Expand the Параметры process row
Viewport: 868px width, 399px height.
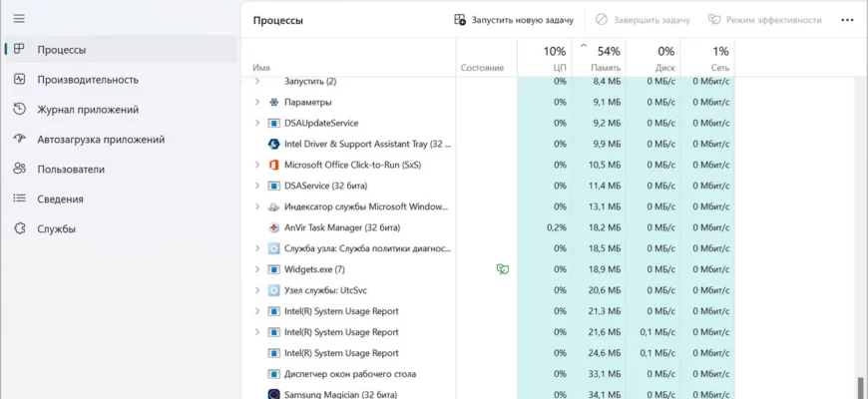256,102
